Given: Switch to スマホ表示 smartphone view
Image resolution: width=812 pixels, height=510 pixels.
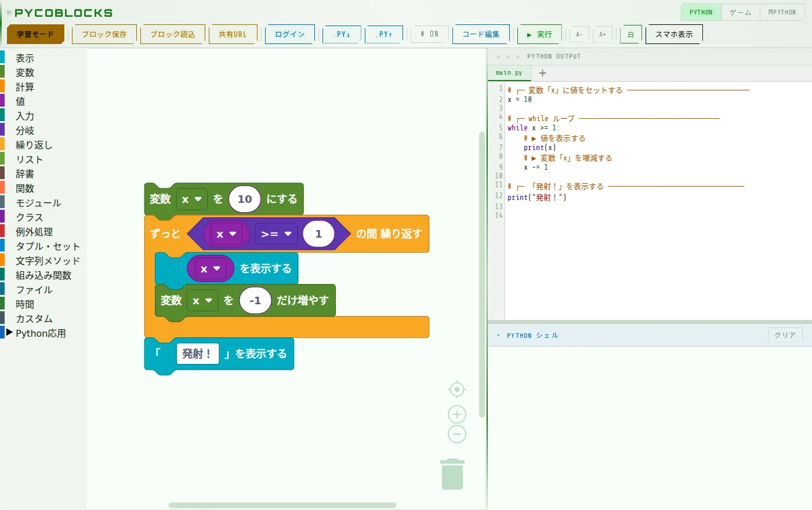Looking at the screenshot, I should (x=674, y=34).
